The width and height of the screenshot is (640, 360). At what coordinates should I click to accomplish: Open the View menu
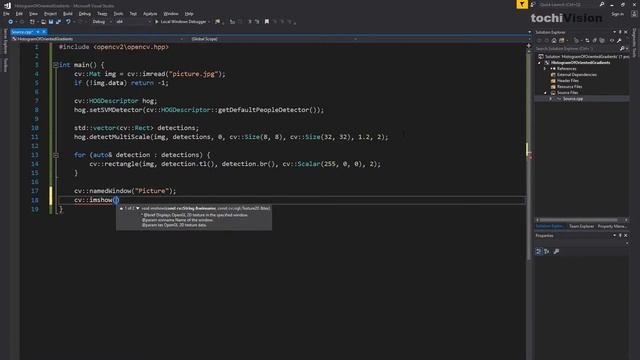click(x=33, y=14)
